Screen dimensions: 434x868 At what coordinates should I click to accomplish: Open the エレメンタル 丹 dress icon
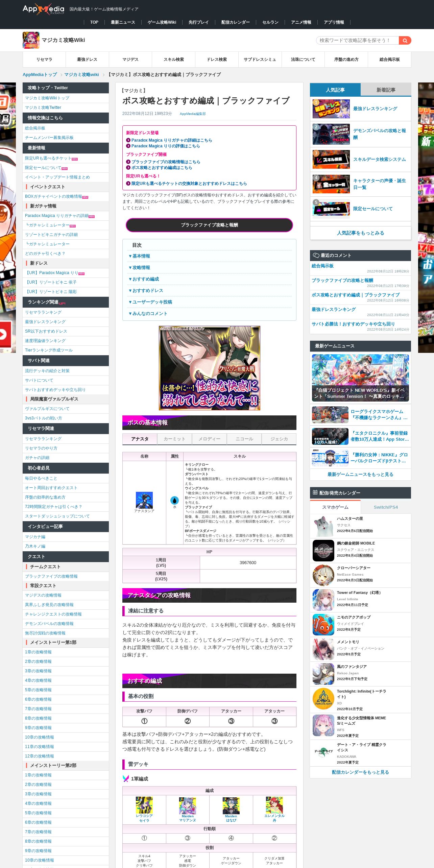click(274, 805)
